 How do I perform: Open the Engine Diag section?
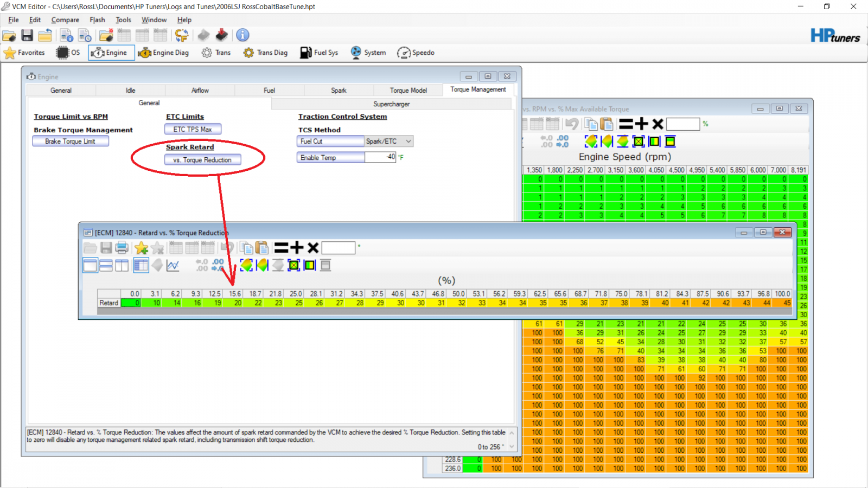click(x=163, y=53)
